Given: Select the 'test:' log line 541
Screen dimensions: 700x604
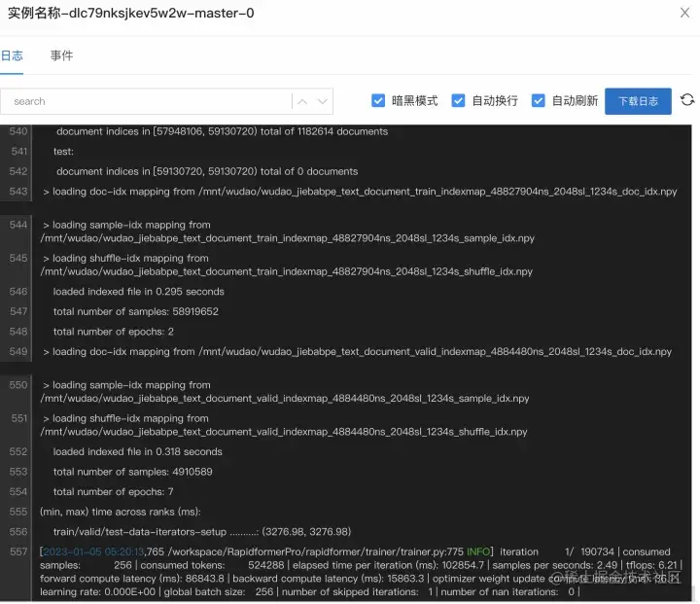Looking at the screenshot, I should 63,152.
